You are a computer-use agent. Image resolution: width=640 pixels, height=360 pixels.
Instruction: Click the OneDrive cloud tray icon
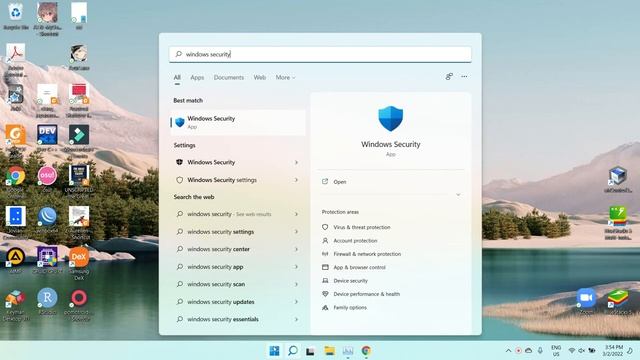pos(529,351)
